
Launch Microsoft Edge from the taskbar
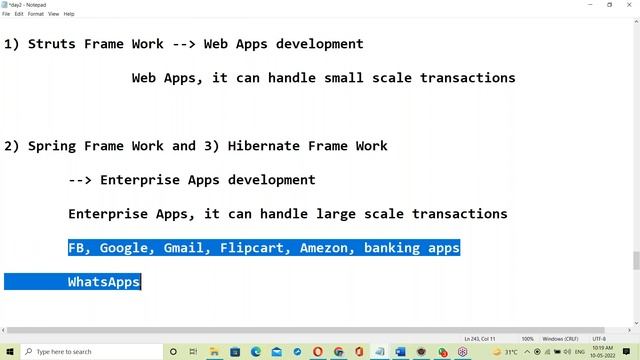256,351
